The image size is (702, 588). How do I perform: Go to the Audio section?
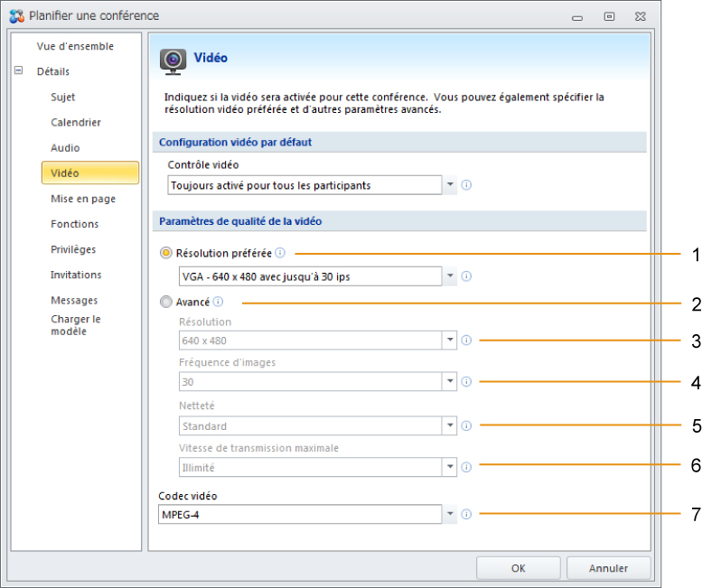click(65, 147)
